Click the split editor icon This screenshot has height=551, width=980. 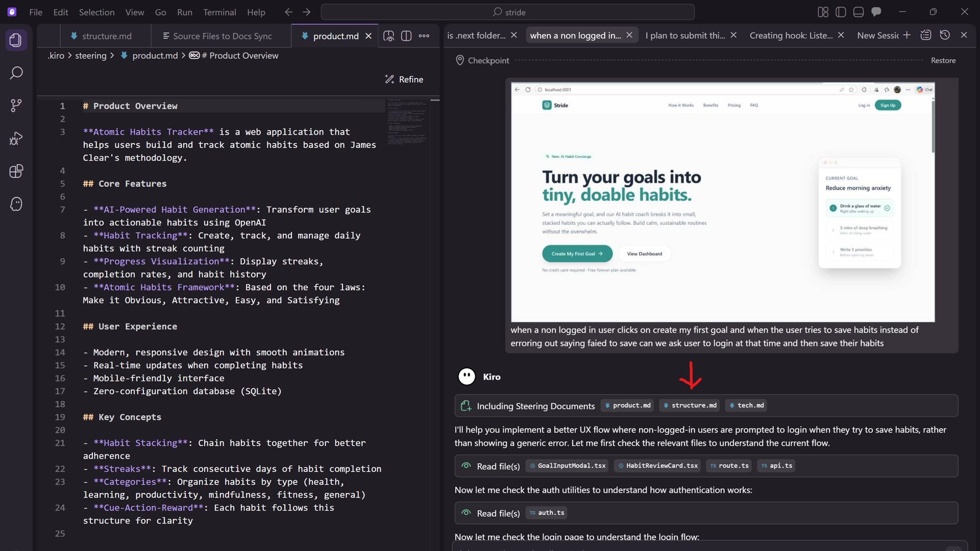[406, 36]
